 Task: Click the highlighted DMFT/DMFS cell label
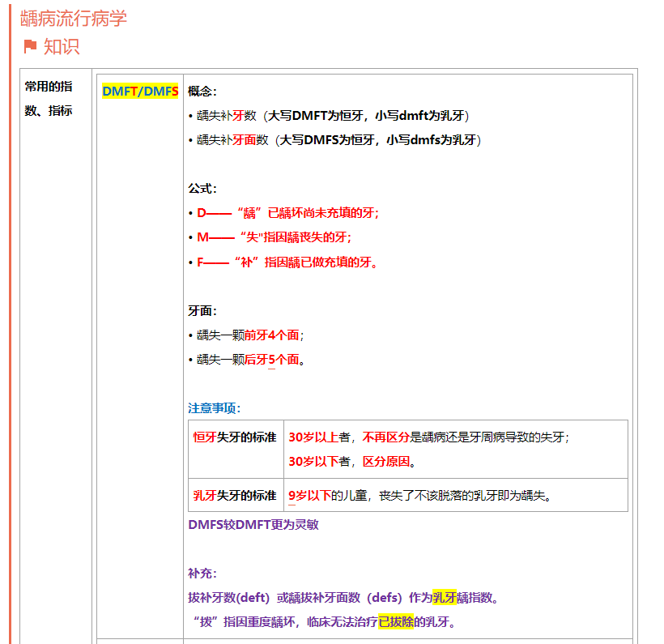(140, 91)
